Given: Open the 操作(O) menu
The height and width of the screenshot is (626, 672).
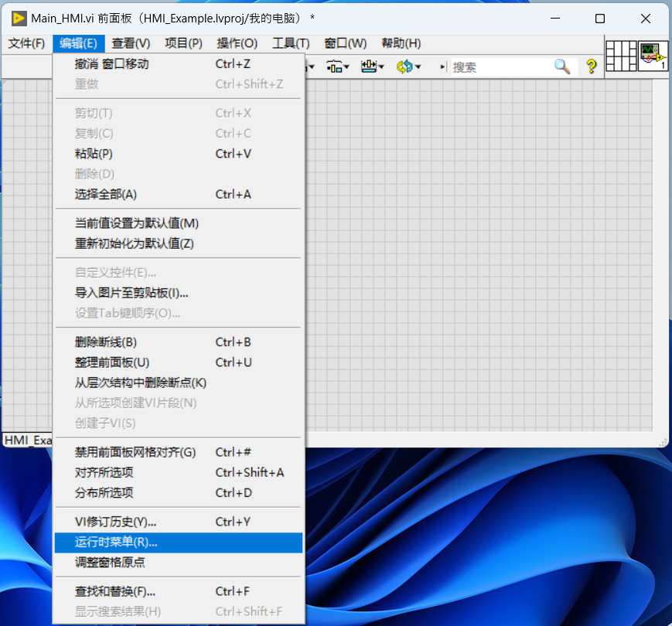Looking at the screenshot, I should click(x=237, y=43).
